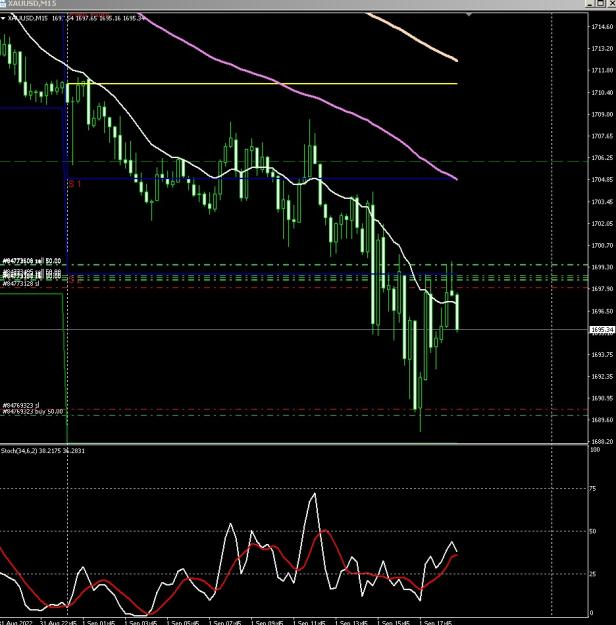Close the XAUUSD,M15 chart window
This screenshot has height=625, width=616.
pos(611,4)
